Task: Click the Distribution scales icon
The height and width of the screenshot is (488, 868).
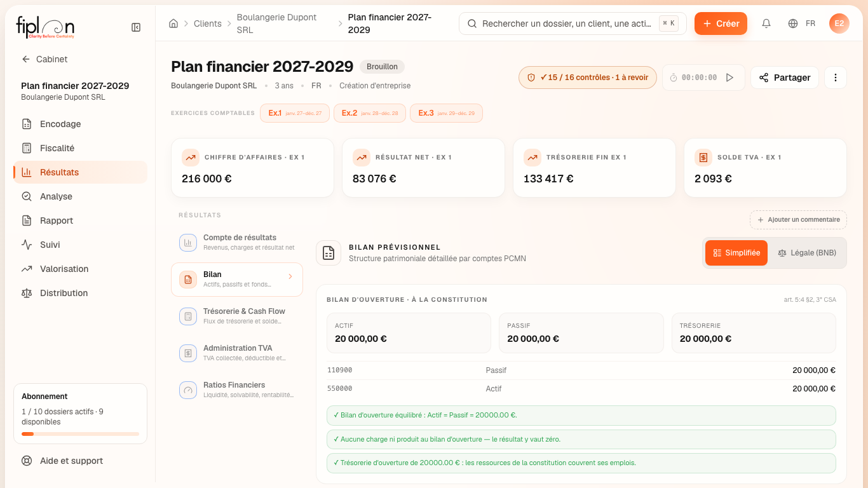Action: (x=27, y=293)
